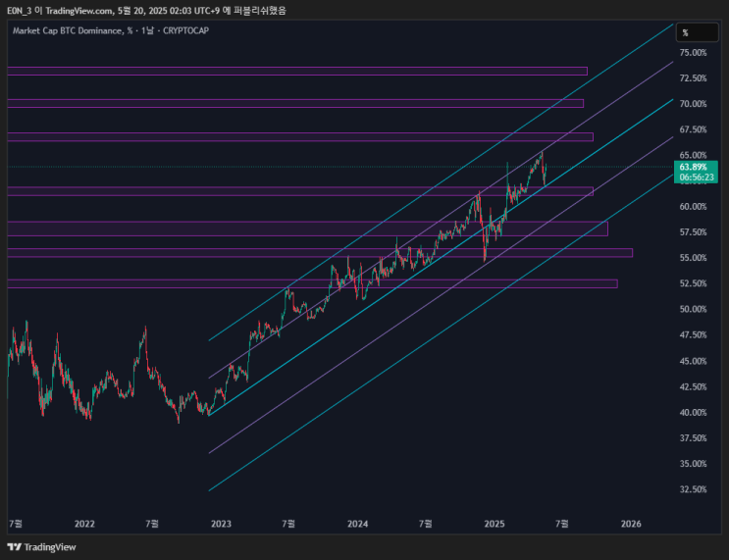This screenshot has width=729, height=560.
Task: Click the 06:56:23 candle countdown timer
Action: [697, 178]
